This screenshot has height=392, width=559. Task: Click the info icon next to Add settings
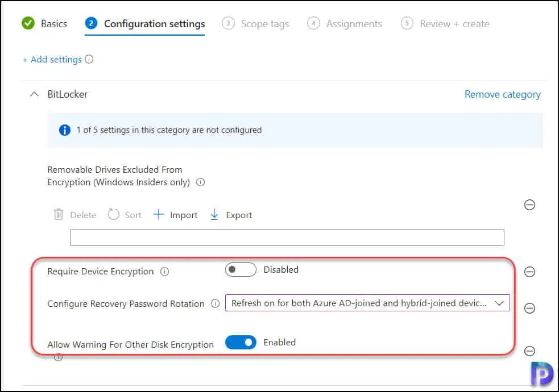89,59
